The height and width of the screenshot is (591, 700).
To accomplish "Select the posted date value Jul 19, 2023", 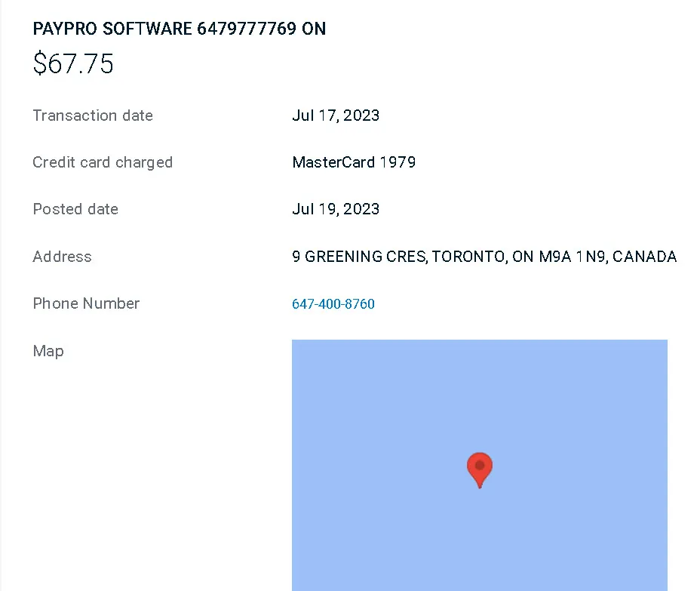I will [336, 209].
